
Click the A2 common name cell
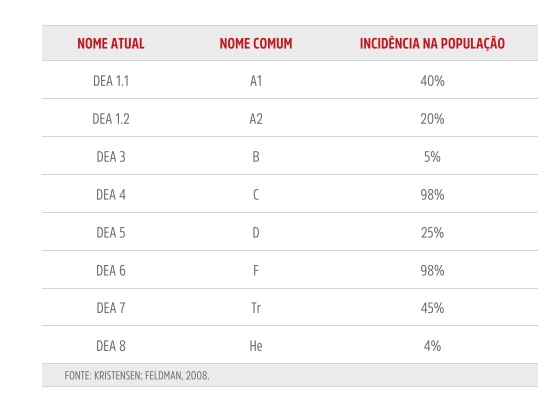click(256, 119)
